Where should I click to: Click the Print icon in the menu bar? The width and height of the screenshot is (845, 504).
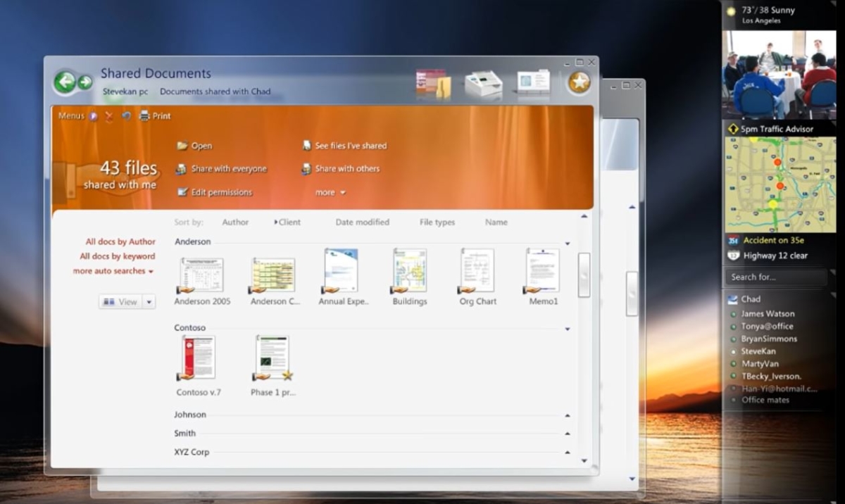pos(145,116)
